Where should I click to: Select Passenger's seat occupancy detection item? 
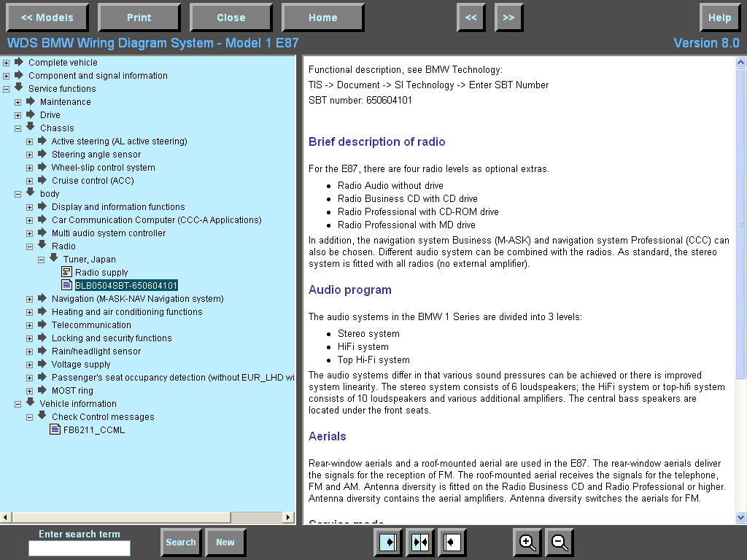click(x=173, y=377)
